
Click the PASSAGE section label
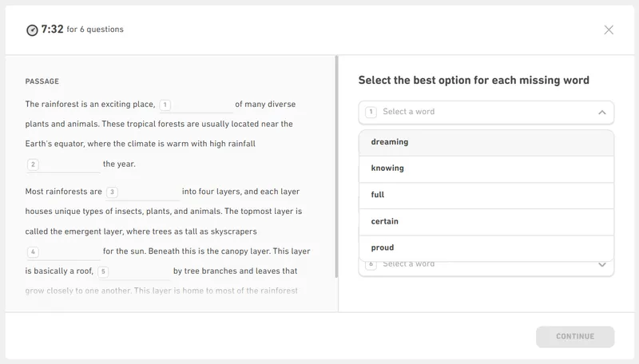point(42,81)
